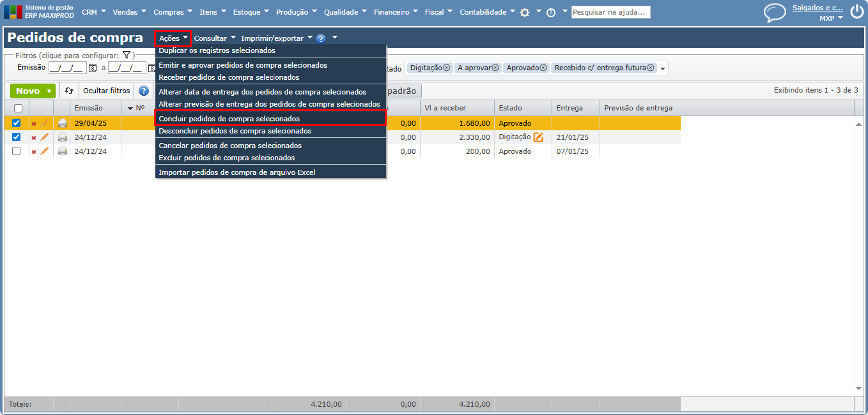Edit the 29/04/25 order with pencil
868x415 pixels.
(x=44, y=123)
